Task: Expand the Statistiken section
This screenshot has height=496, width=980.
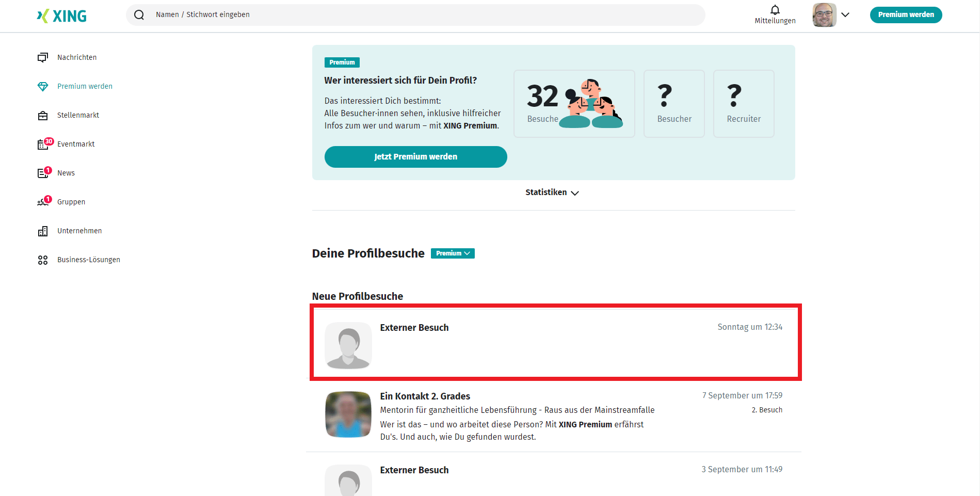Action: click(x=552, y=192)
